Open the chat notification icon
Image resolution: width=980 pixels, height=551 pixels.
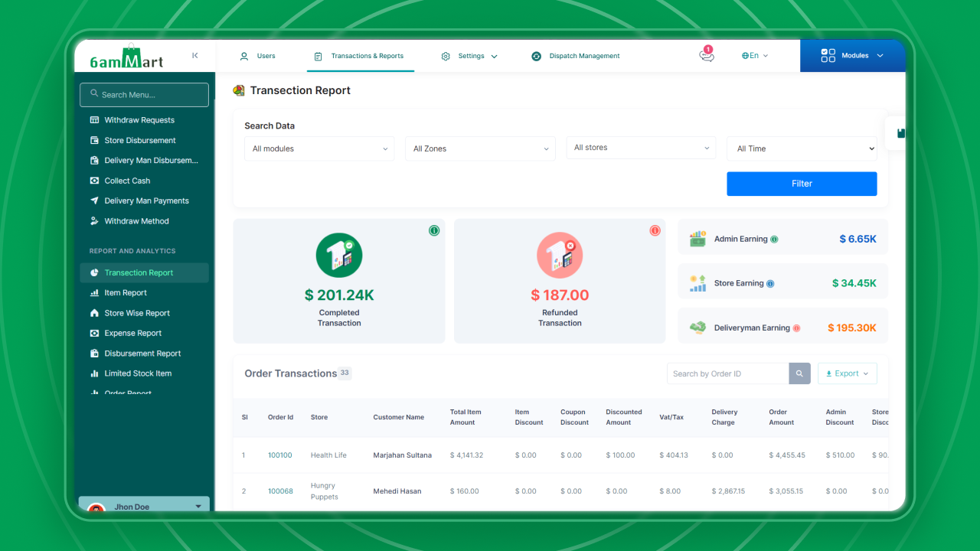pos(706,56)
